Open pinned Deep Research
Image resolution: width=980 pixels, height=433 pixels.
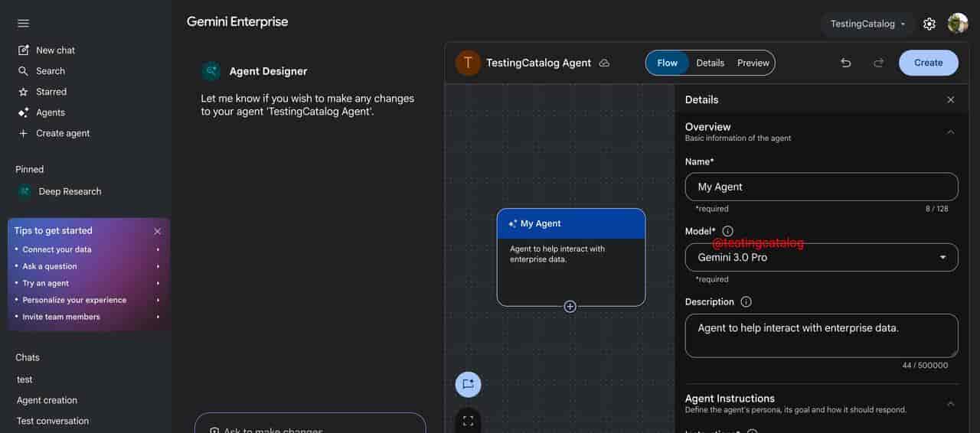[x=70, y=191]
